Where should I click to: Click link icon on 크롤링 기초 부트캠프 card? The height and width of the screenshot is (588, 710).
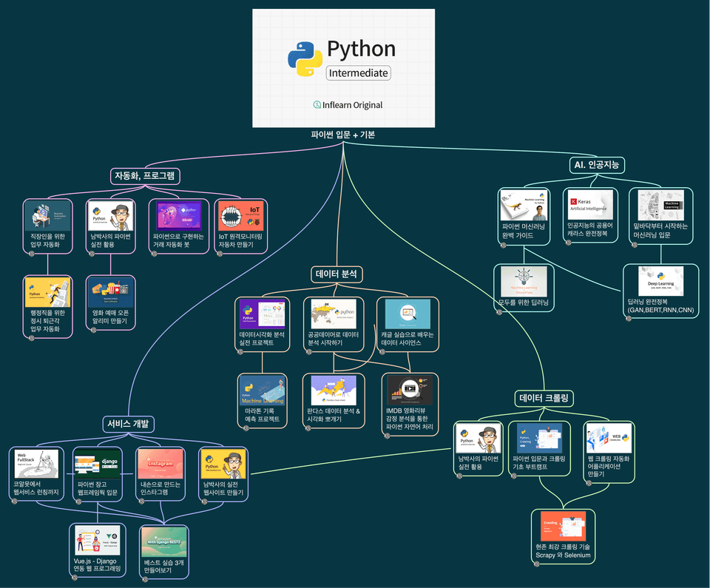(514, 476)
